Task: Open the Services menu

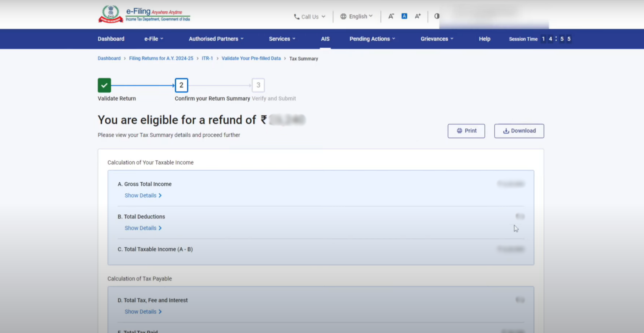Action: 281,39
